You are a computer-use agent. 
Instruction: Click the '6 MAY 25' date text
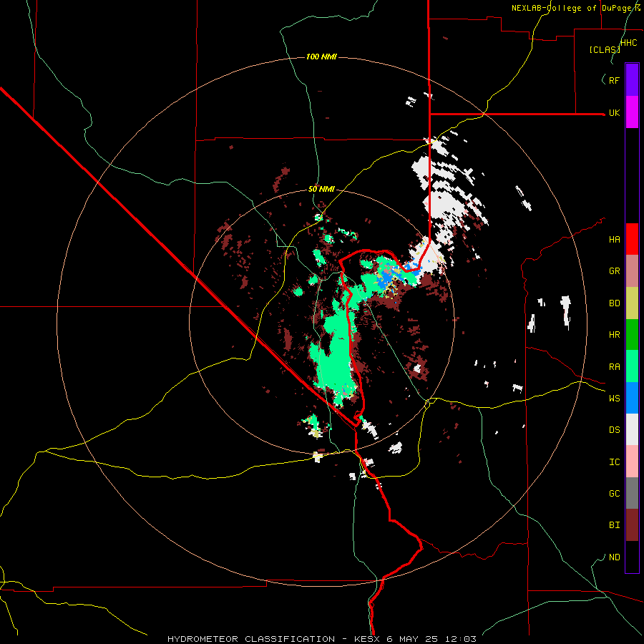[x=413, y=639]
